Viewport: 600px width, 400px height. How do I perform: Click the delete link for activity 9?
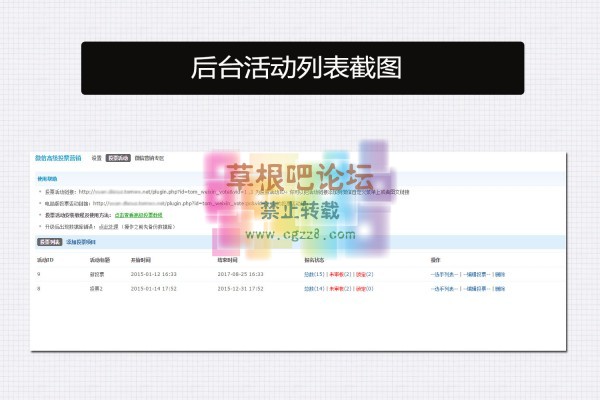(500, 274)
